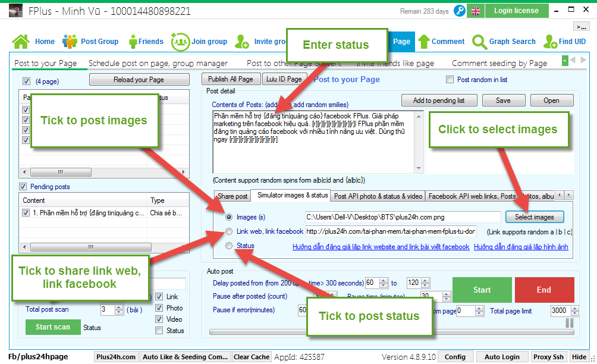Open the Graph Search menu item
The height and width of the screenshot is (364, 597).
[x=512, y=42]
